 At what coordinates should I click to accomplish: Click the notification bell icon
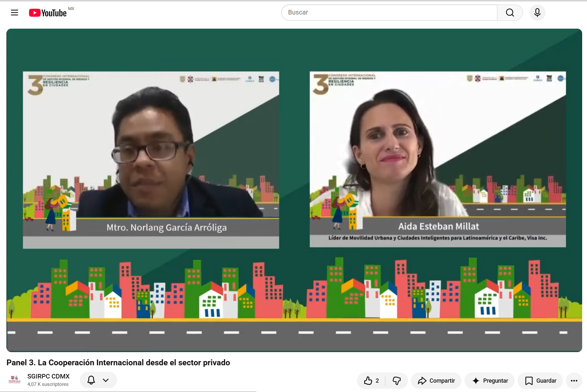point(91,380)
